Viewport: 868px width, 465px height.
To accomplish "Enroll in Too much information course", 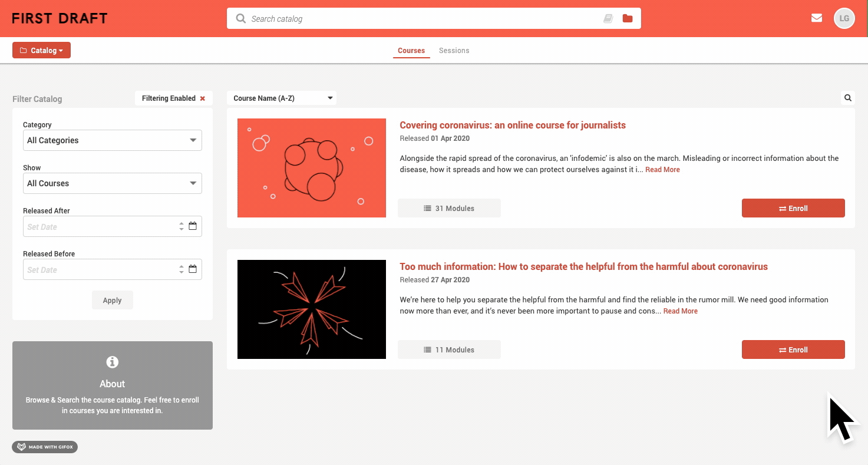I will tap(793, 349).
